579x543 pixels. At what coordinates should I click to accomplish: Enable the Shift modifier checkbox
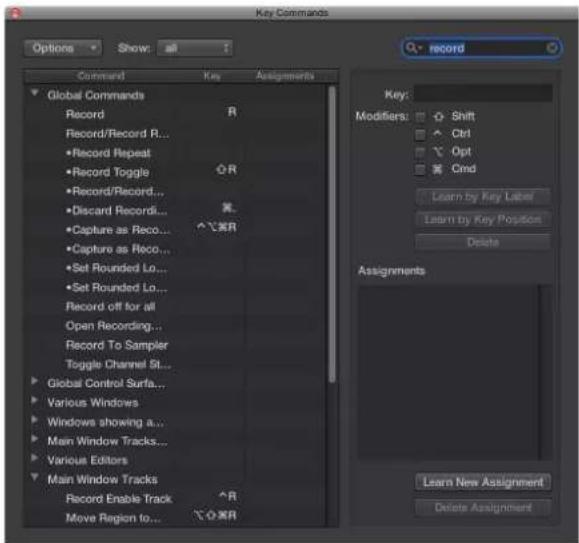420,117
